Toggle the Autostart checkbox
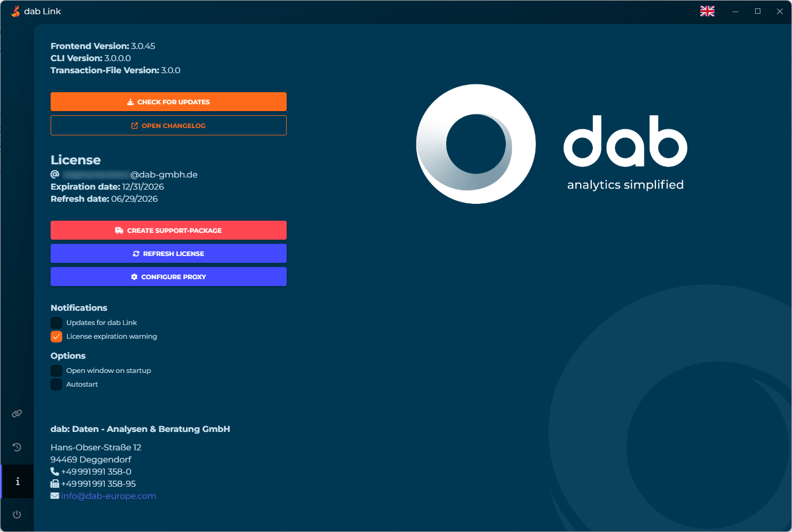 56,385
